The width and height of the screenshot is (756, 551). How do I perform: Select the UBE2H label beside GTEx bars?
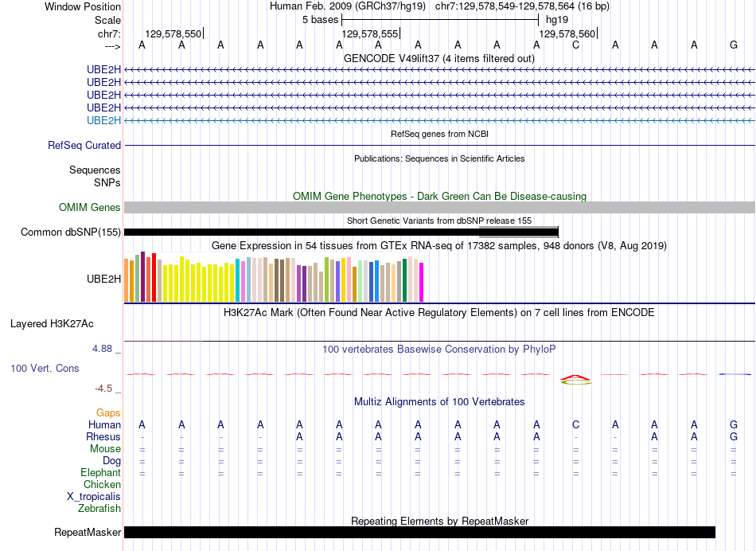click(x=103, y=279)
